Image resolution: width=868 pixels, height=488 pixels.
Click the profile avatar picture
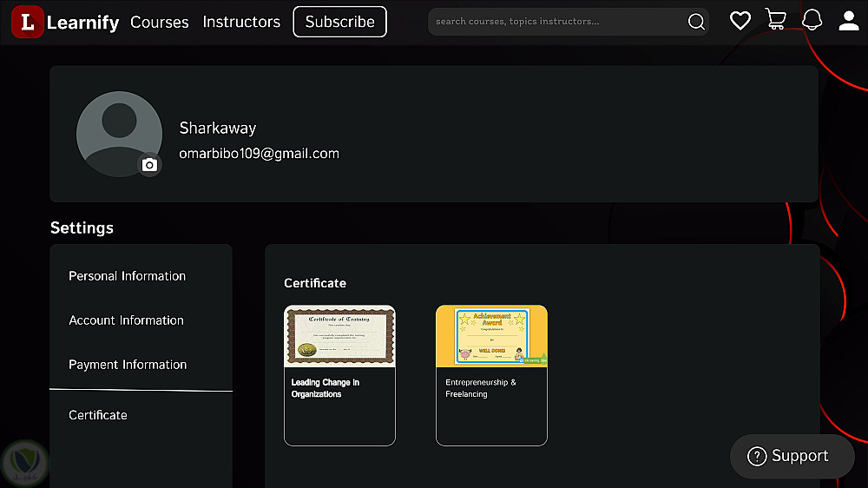point(119,134)
